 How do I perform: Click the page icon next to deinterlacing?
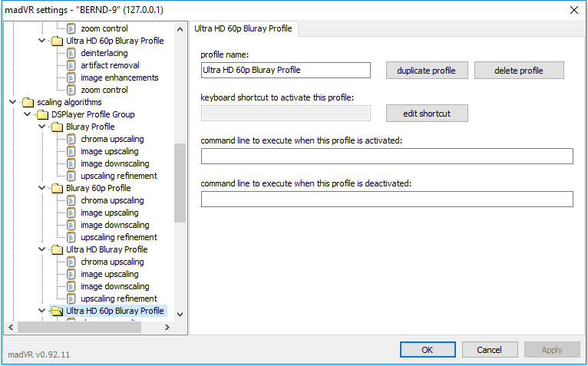pyautogui.click(x=71, y=53)
